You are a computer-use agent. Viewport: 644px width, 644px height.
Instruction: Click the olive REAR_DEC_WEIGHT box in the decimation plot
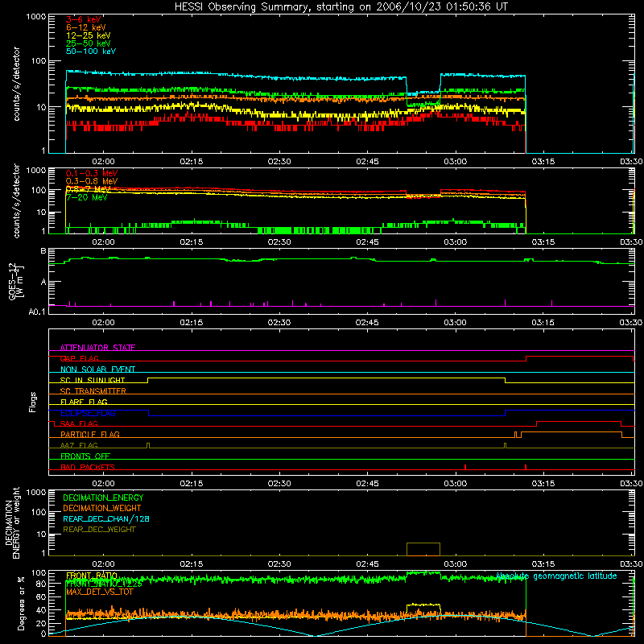(x=423, y=550)
